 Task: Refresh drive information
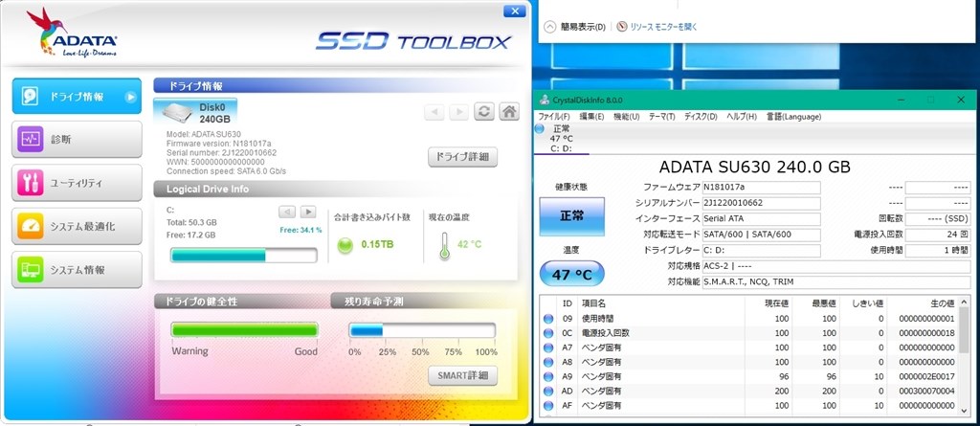pyautogui.click(x=483, y=112)
